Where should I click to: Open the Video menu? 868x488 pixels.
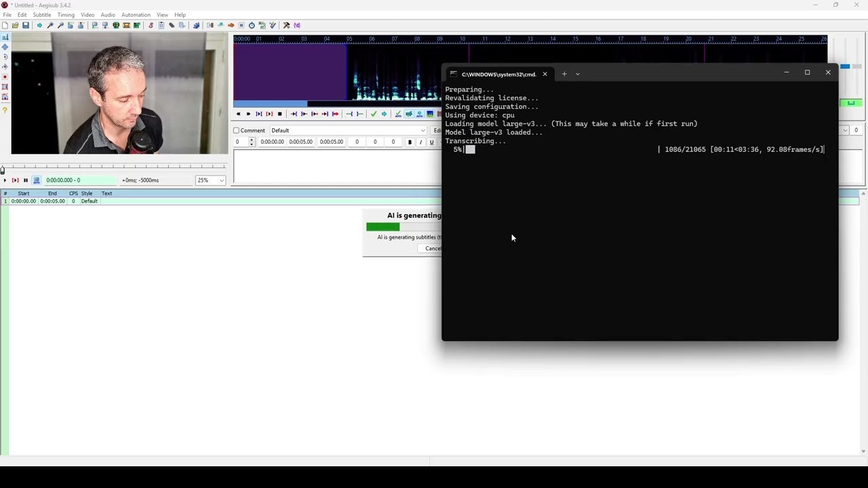pyautogui.click(x=87, y=15)
